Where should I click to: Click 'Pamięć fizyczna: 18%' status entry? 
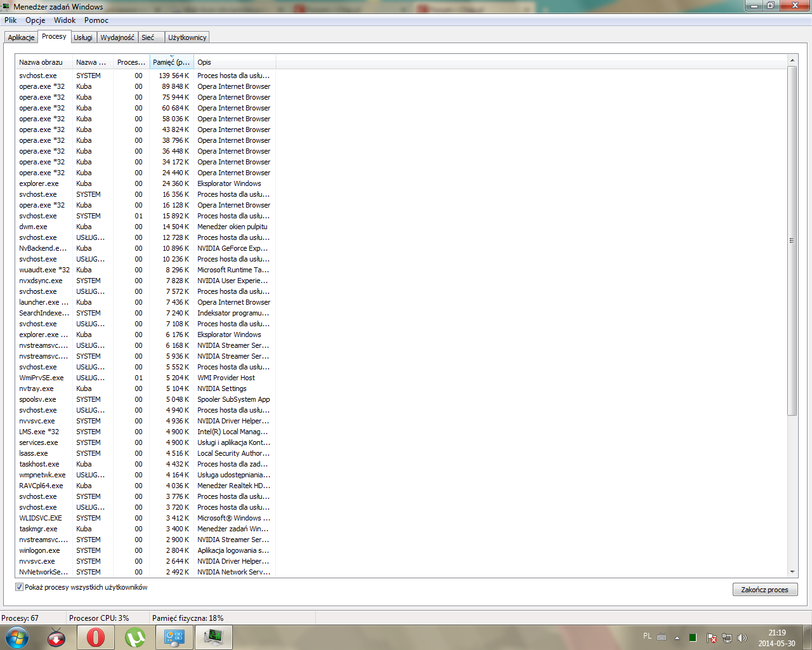pyautogui.click(x=188, y=618)
